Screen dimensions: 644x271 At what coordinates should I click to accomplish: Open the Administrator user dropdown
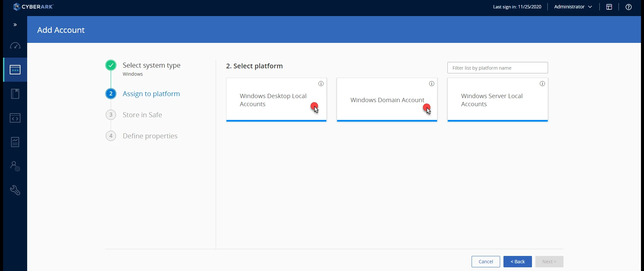573,7
